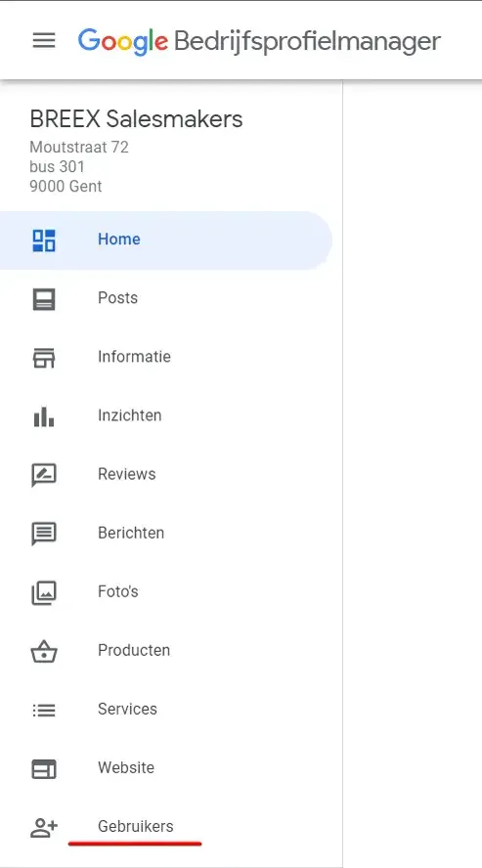Click the Google logo

[123, 41]
